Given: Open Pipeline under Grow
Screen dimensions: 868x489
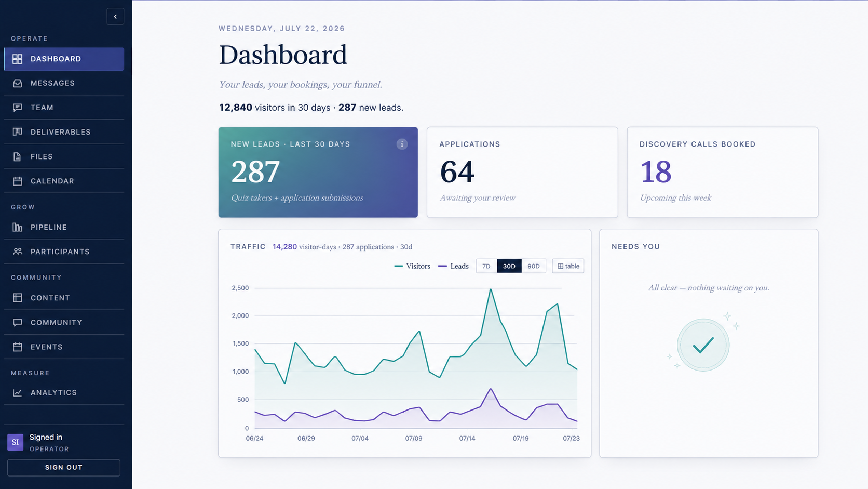Looking at the screenshot, I should 64,227.
